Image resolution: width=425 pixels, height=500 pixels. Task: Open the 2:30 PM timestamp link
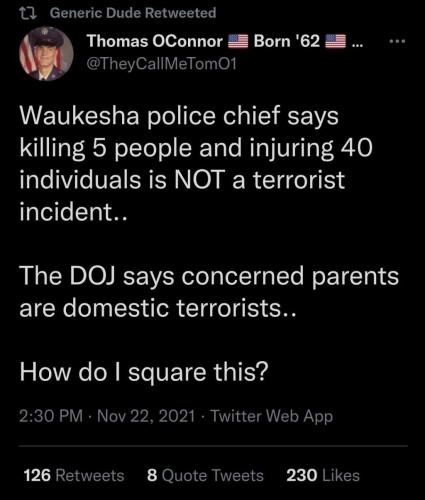tap(51, 416)
